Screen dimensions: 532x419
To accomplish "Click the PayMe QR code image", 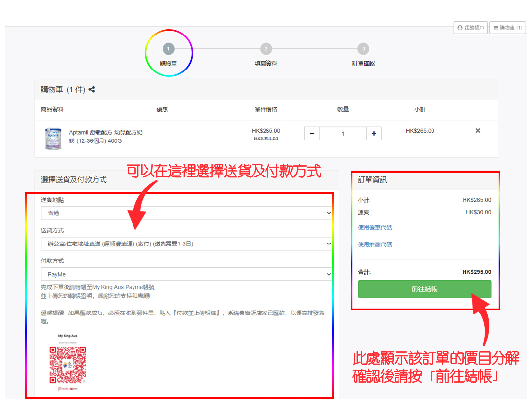I will pos(67,365).
